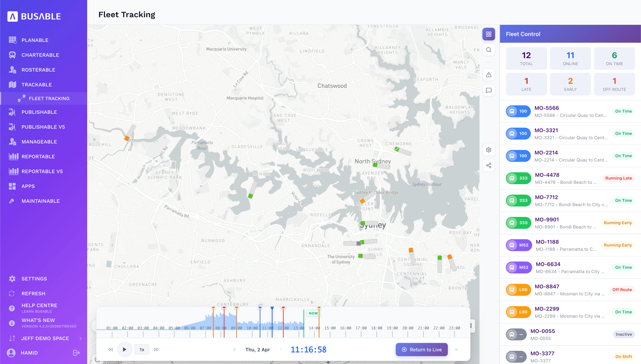641x364 pixels.
Task: Collapse the timeline panel chevron
Action: pyautogui.click(x=456, y=350)
